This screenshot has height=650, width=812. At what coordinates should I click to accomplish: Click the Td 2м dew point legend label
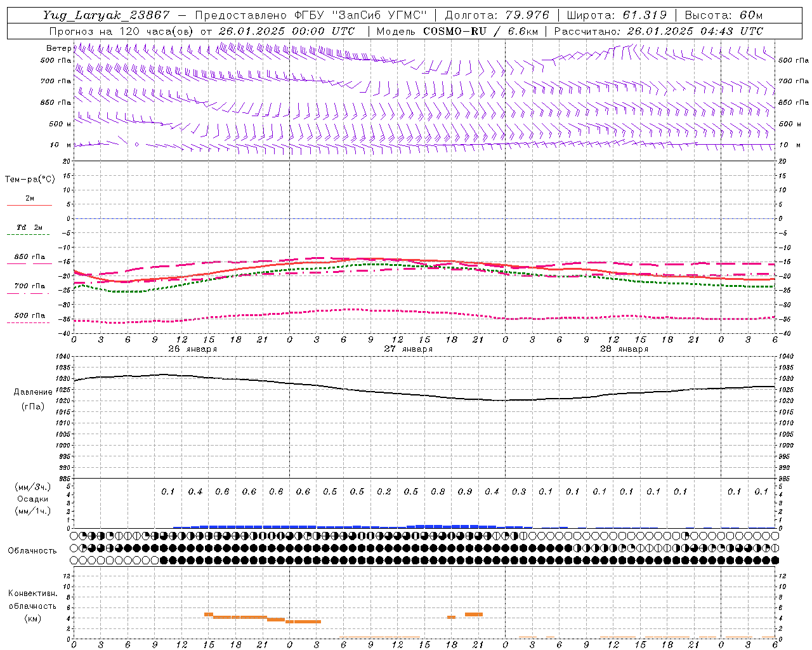29,227
